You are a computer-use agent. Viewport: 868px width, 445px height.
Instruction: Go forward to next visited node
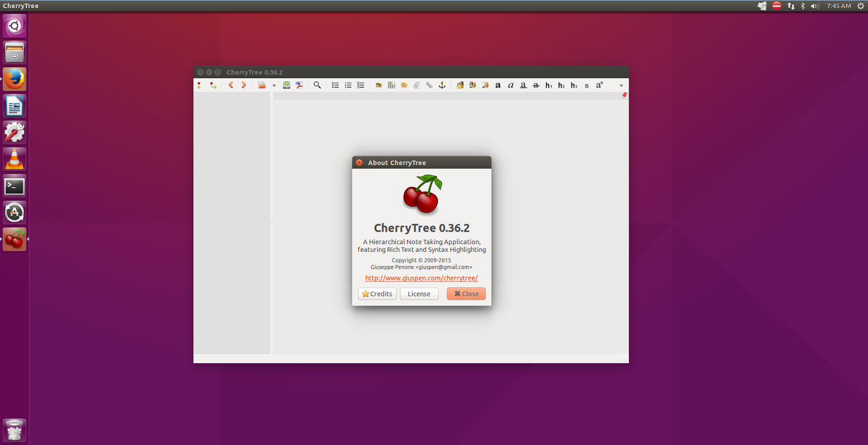click(244, 85)
